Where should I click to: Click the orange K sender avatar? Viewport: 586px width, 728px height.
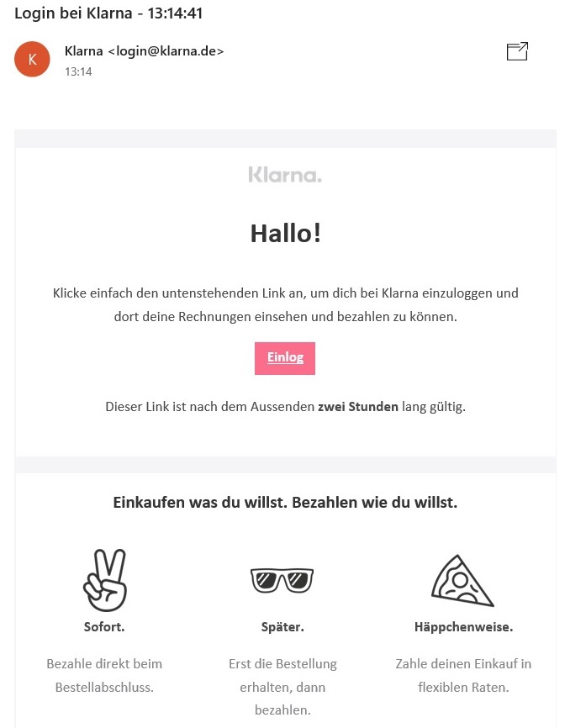click(x=32, y=59)
